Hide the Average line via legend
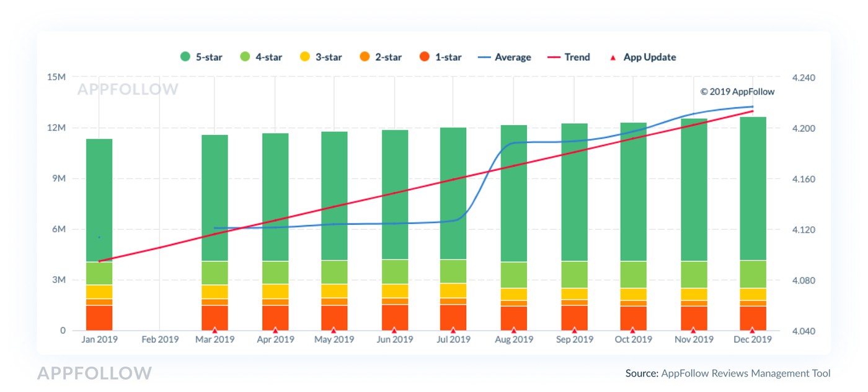Image resolution: width=868 pixels, height=392 pixels. 504,57
